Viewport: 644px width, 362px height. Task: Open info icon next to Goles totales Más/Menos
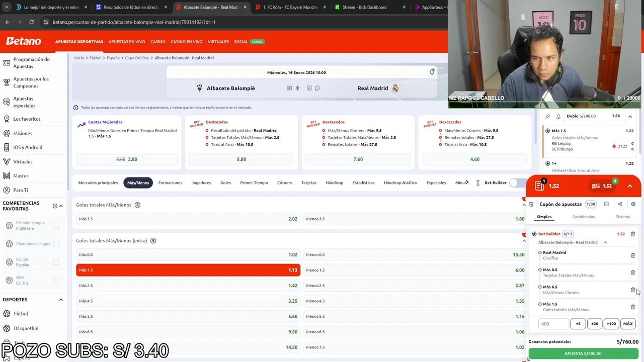click(x=137, y=205)
